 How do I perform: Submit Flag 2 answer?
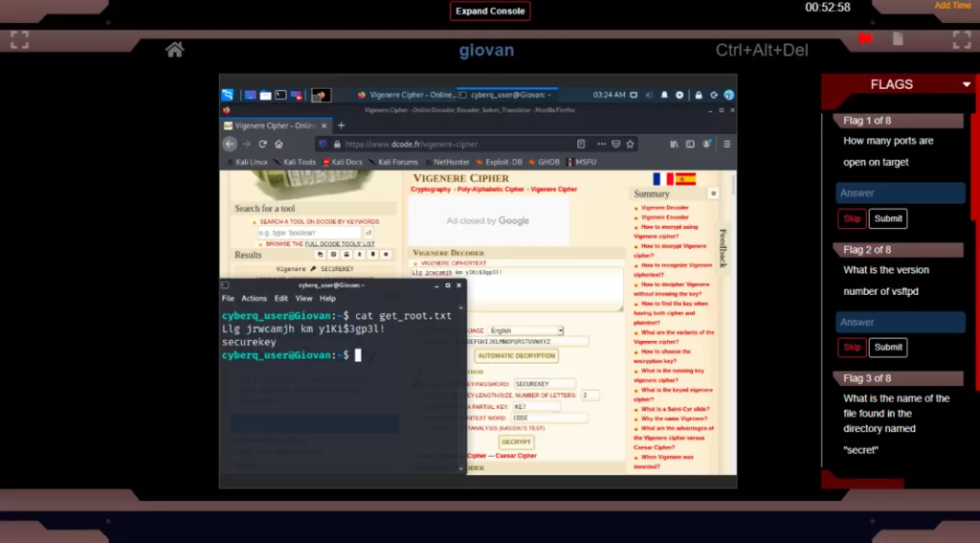click(x=888, y=348)
